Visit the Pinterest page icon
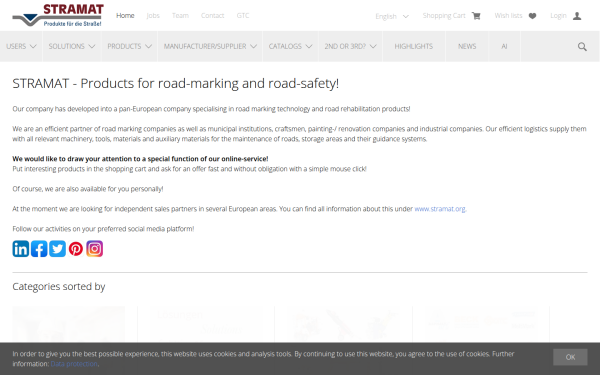The height and width of the screenshot is (375, 600). coord(76,249)
